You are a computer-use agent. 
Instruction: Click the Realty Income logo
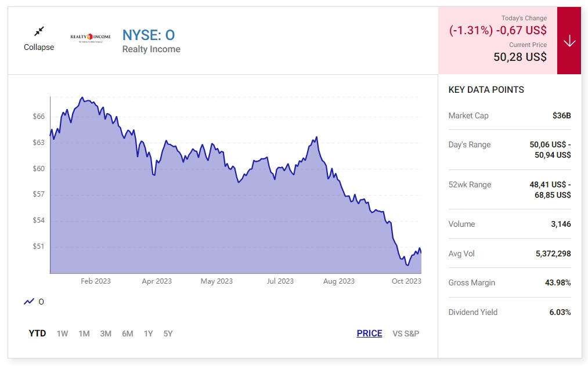tap(90, 38)
